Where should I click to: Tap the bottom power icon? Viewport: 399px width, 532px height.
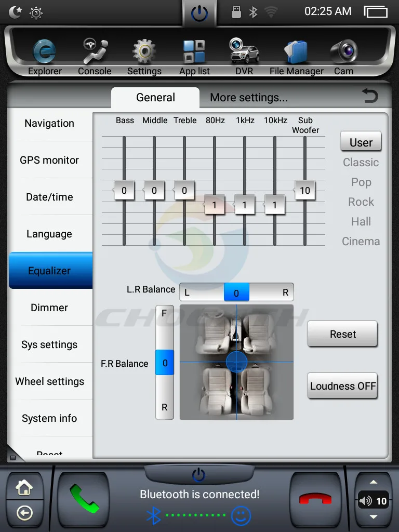[x=199, y=475]
